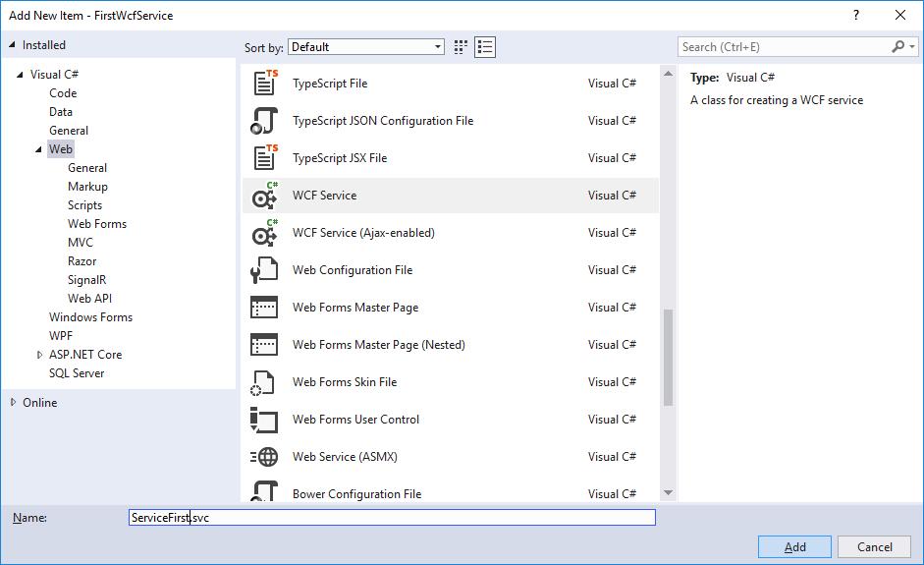Select the SQL Server category
This screenshot has height=565, width=924.
point(77,373)
